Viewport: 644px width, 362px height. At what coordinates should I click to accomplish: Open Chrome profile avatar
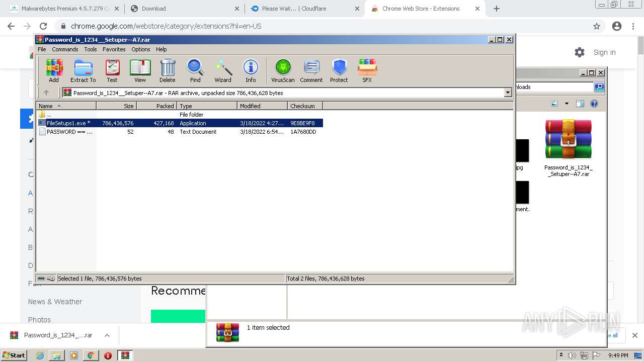pos(617,26)
